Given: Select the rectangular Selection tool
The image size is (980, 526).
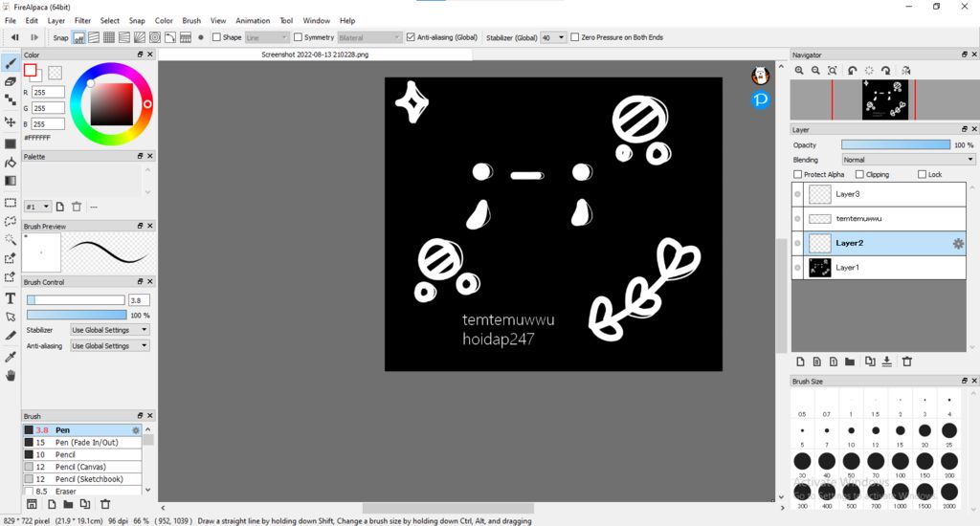Looking at the screenshot, I should tap(11, 203).
